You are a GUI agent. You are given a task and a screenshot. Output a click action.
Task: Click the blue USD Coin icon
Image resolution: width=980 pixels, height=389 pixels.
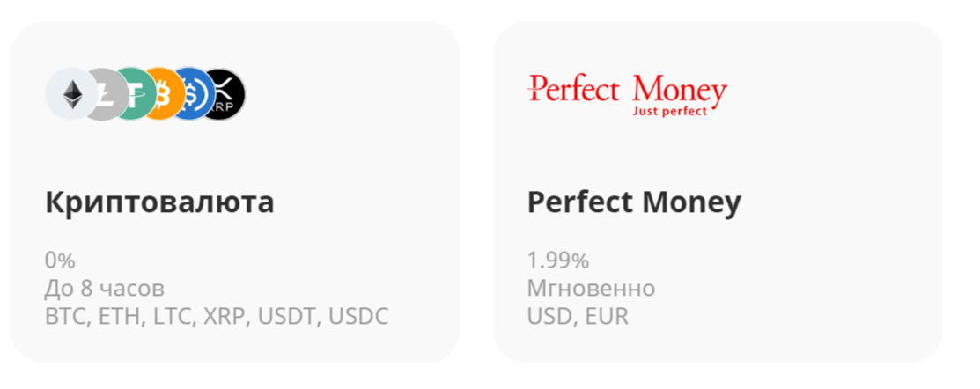193,94
